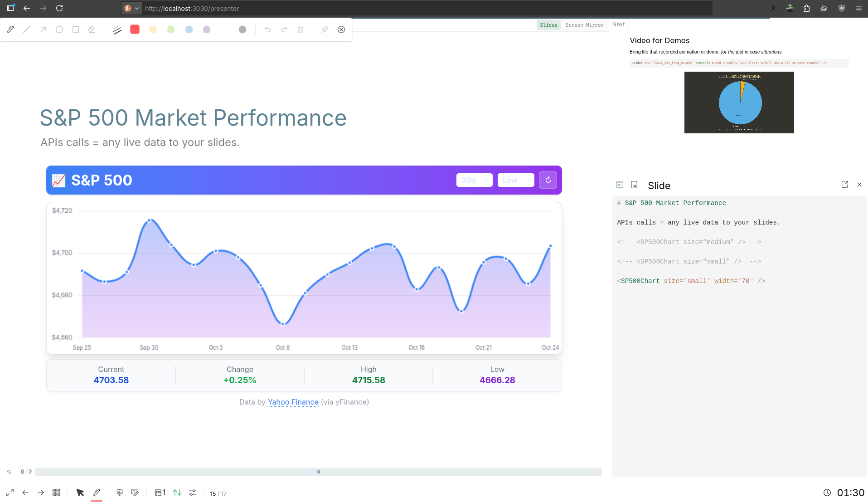This screenshot has height=503, width=868.
Task: Open the Yahoo Finance link
Action: 293,402
